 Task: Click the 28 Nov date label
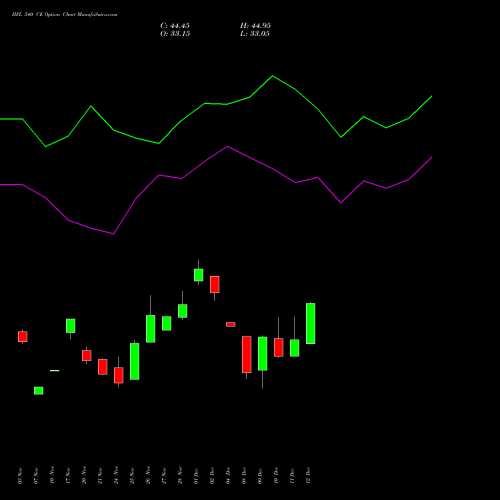tap(180, 476)
